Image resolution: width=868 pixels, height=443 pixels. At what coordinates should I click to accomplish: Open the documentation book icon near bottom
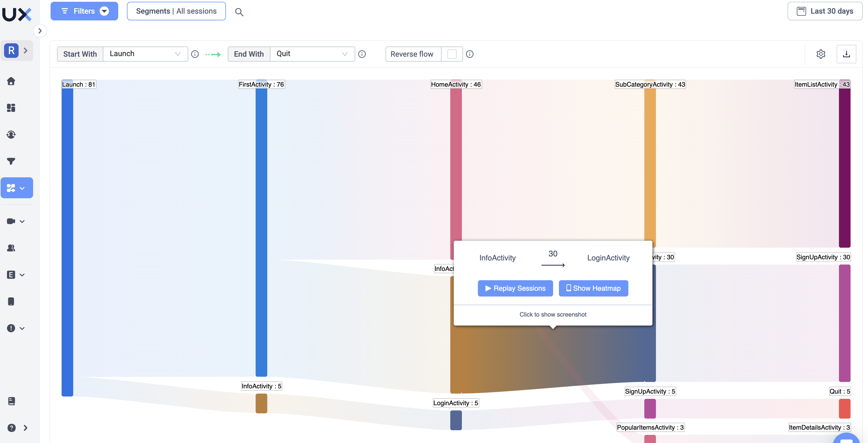click(11, 401)
